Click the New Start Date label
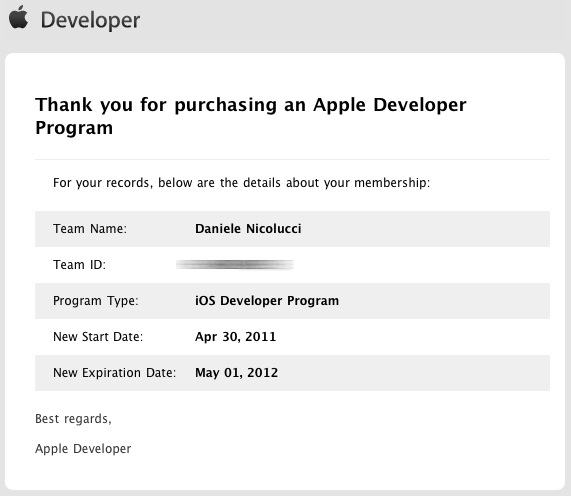Screen dimensions: 571x496 click(x=98, y=337)
